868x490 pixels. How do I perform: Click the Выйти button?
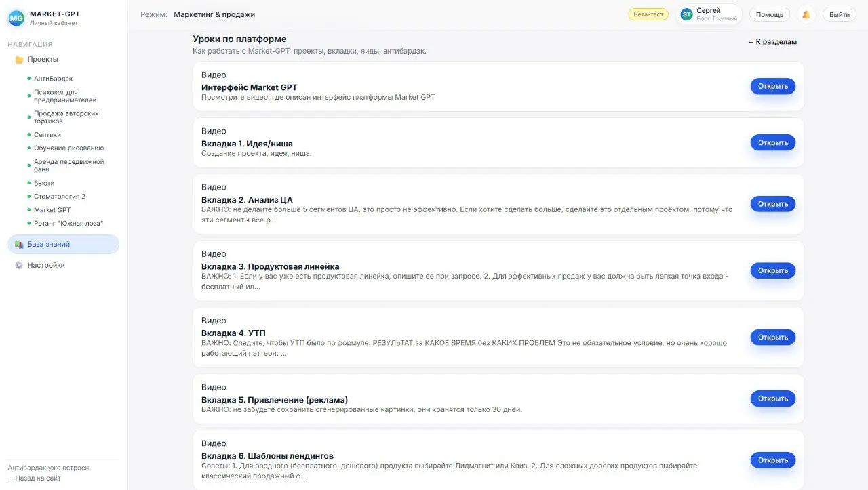(x=840, y=14)
